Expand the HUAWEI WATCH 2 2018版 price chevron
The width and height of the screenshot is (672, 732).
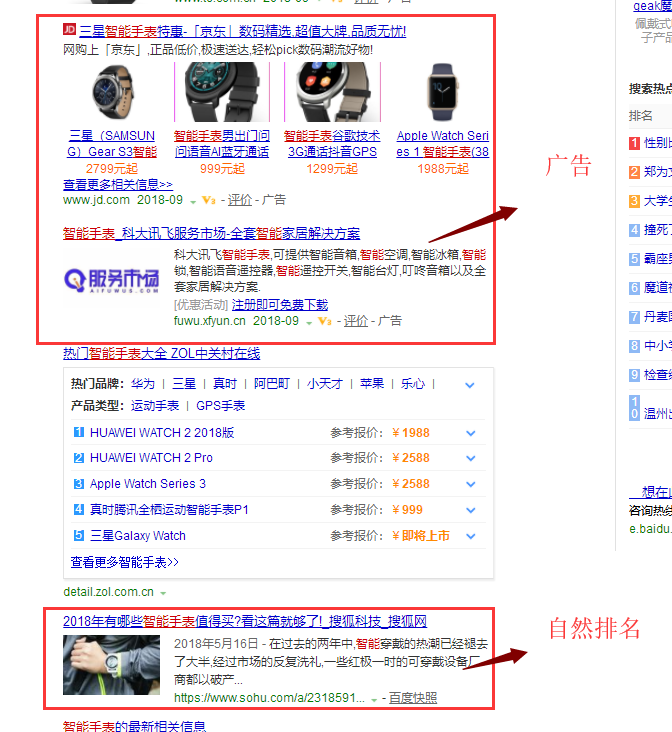coord(470,433)
